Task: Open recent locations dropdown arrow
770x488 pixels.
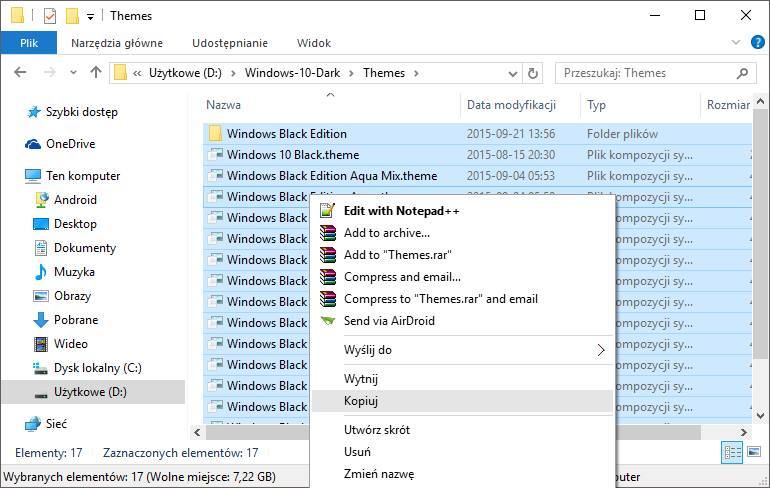Action: coord(73,73)
